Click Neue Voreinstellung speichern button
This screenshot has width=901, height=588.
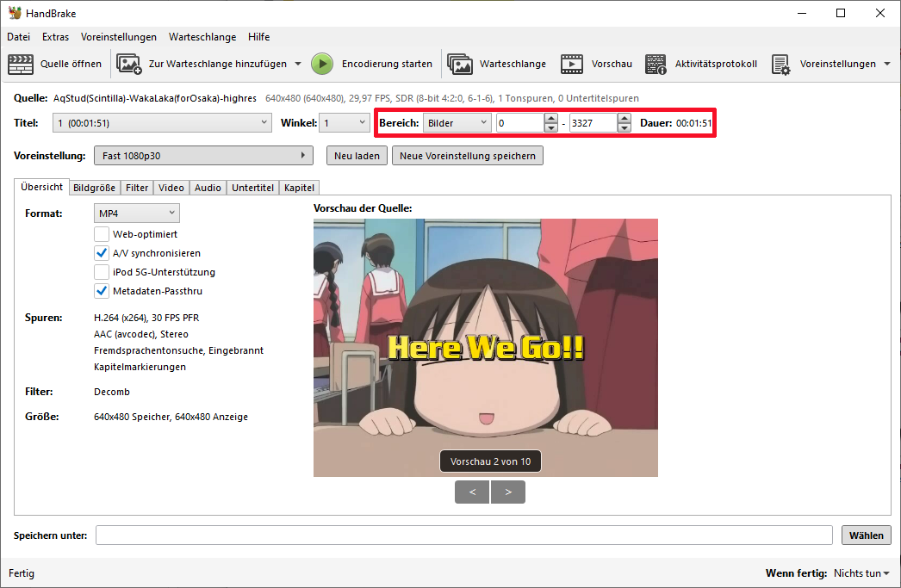point(468,156)
